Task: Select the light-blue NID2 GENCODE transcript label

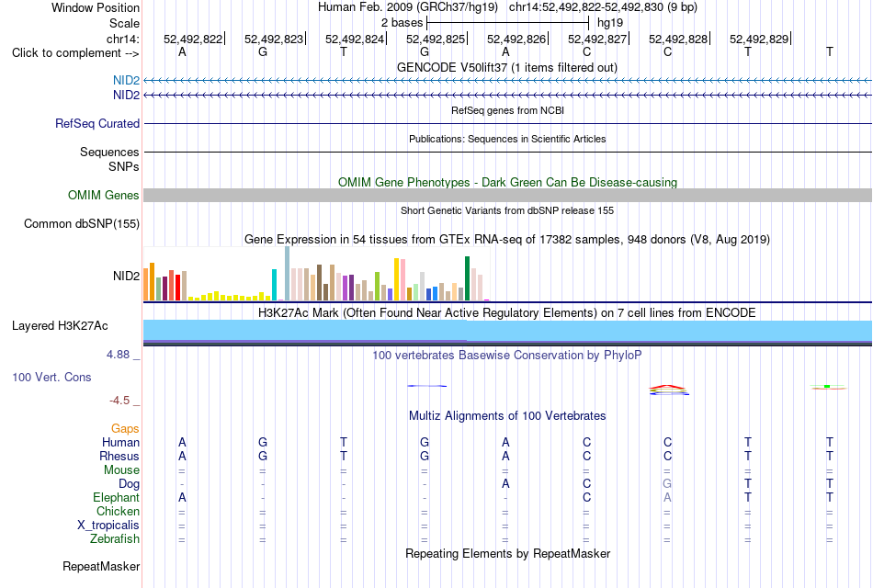Action: [x=127, y=81]
